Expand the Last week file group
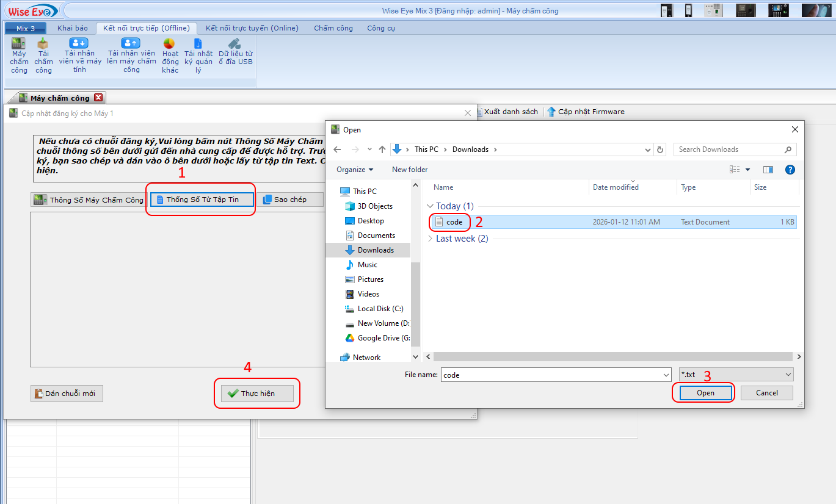The height and width of the screenshot is (504, 836). (430, 239)
